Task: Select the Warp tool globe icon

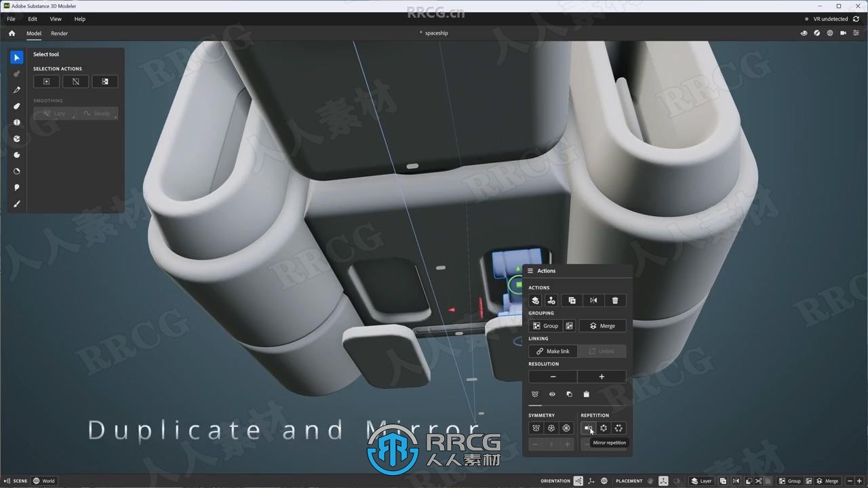Action: tap(17, 139)
